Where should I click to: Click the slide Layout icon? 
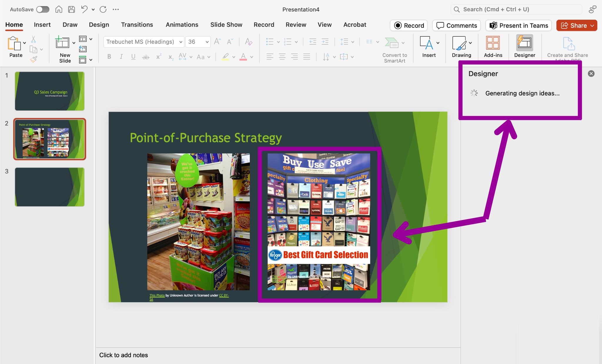coord(83,39)
